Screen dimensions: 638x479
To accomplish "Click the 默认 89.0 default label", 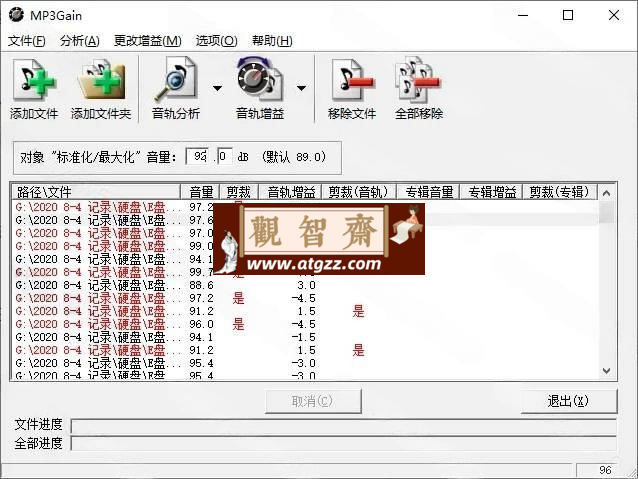I will pyautogui.click(x=294, y=157).
